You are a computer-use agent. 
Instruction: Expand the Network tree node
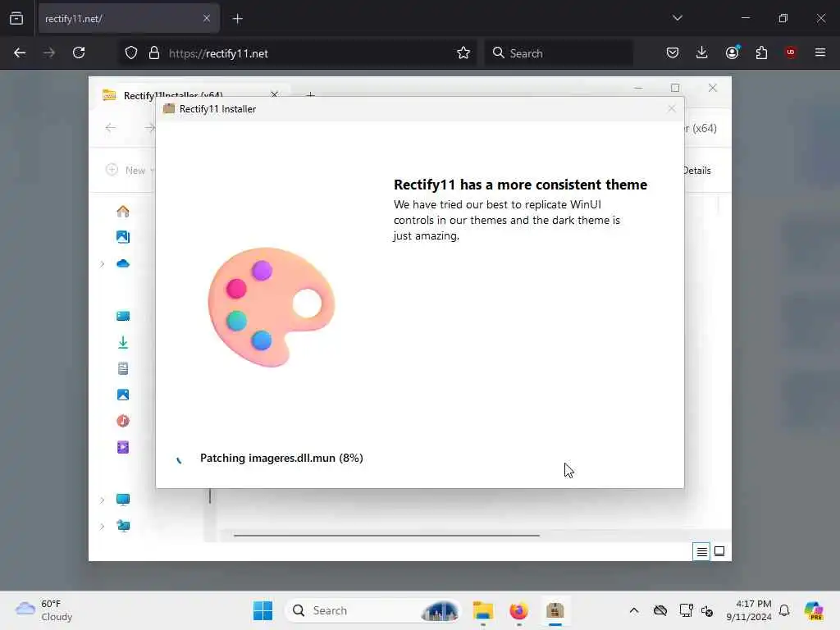[103, 526]
